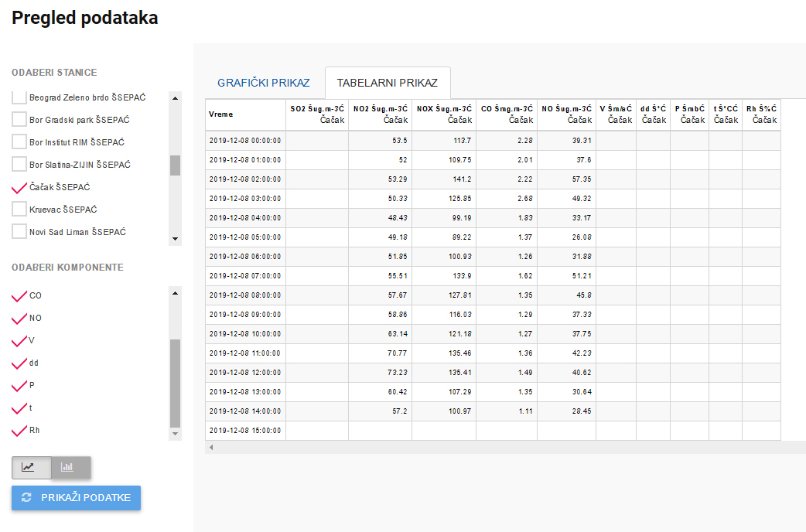
Task: Click the Pregled podataka heading
Action: pyautogui.click(x=85, y=18)
